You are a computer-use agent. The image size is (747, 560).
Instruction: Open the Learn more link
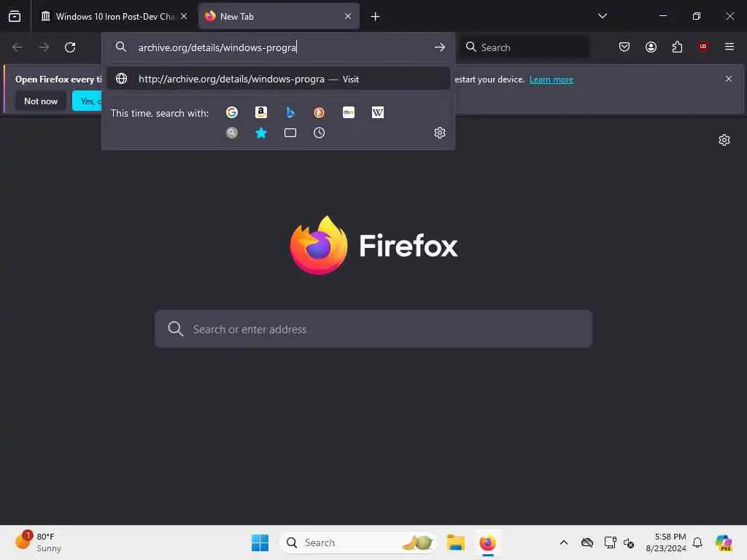(x=551, y=79)
